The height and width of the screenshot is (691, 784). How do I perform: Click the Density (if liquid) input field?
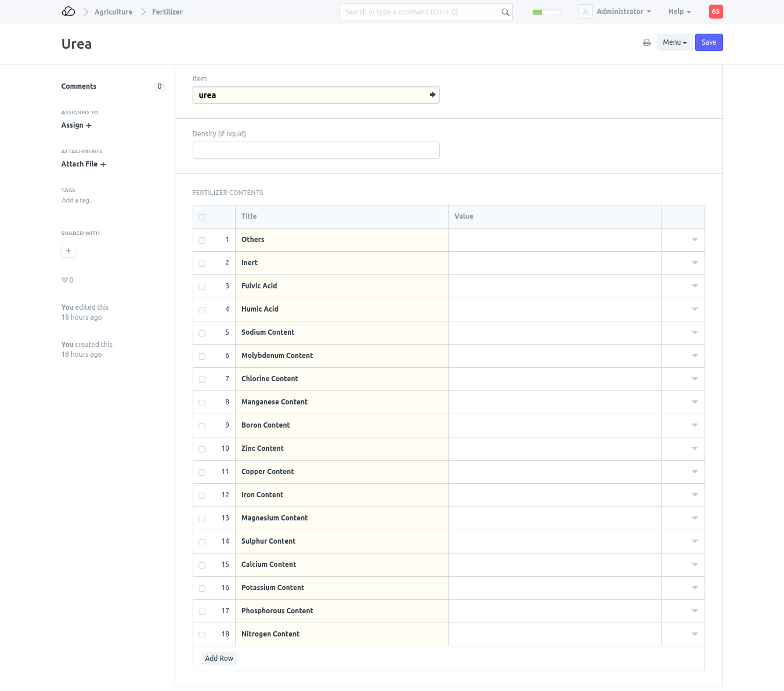point(316,150)
